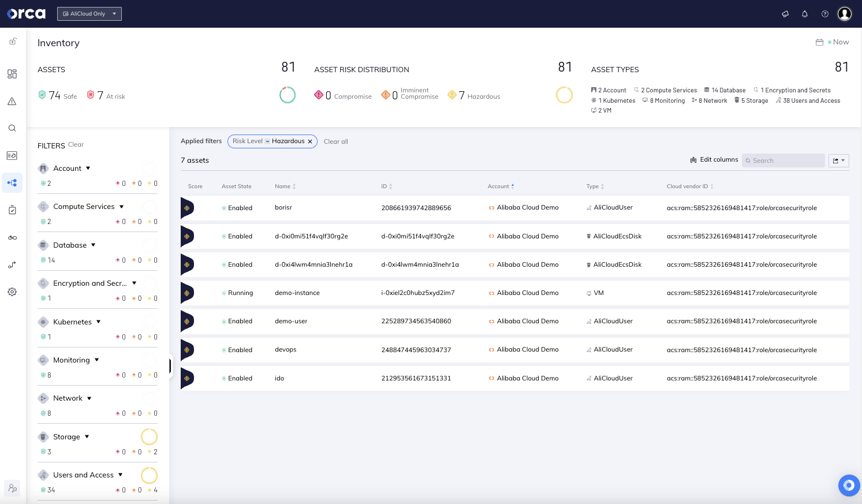Click the Inventory network icon in sidebar
The height and width of the screenshot is (504, 862).
click(x=12, y=182)
